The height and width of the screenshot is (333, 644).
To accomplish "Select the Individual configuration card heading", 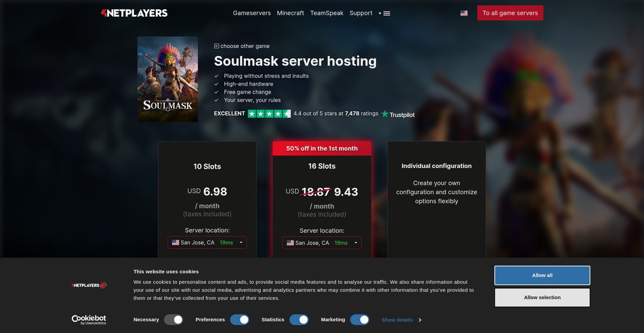I will tap(436, 166).
